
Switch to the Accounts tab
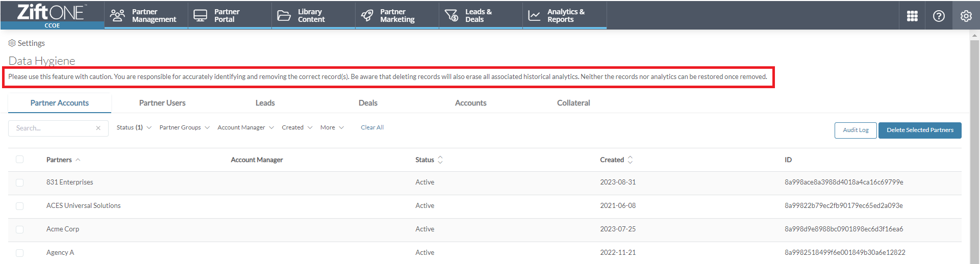tap(471, 103)
